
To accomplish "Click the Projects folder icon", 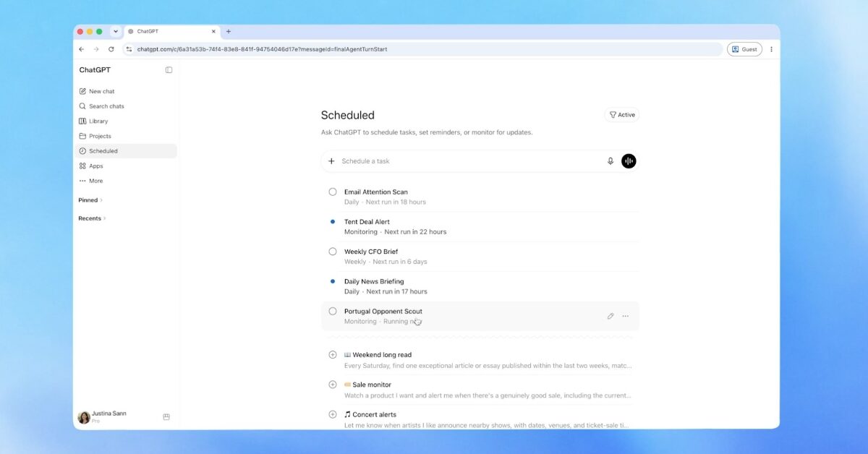I will pyautogui.click(x=82, y=136).
